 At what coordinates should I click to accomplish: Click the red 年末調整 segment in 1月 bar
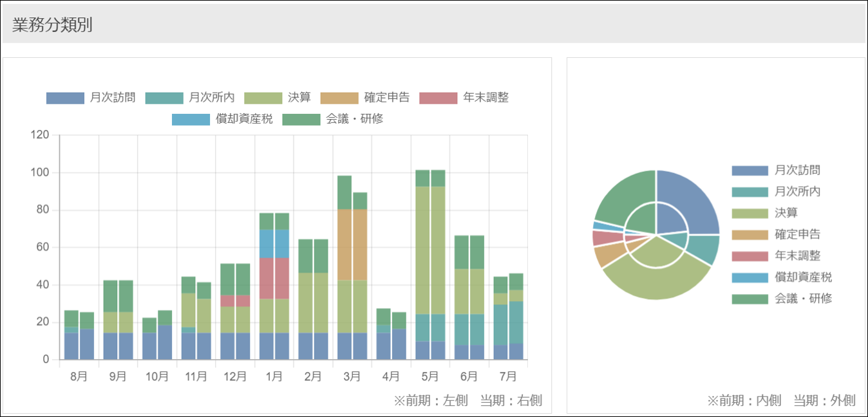tap(274, 278)
